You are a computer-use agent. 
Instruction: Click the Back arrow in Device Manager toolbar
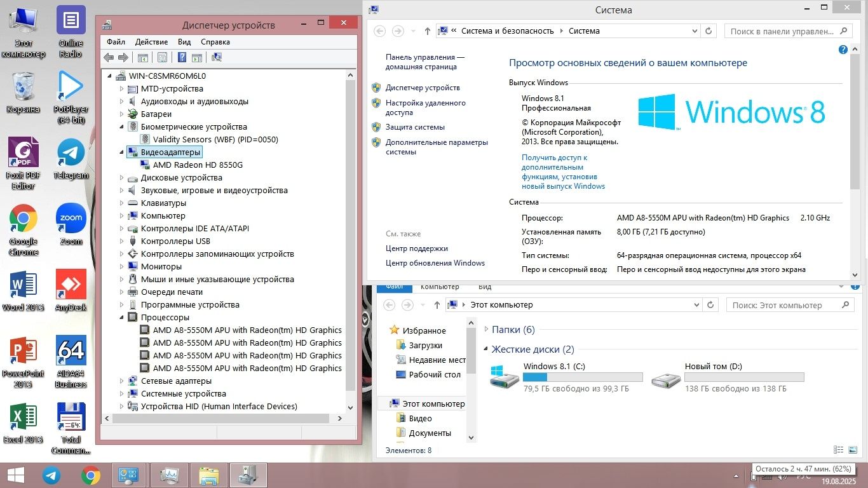click(x=109, y=57)
